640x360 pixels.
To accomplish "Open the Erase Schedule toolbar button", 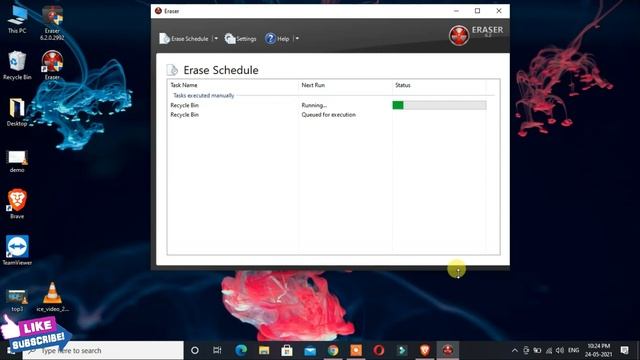I will 184,39.
